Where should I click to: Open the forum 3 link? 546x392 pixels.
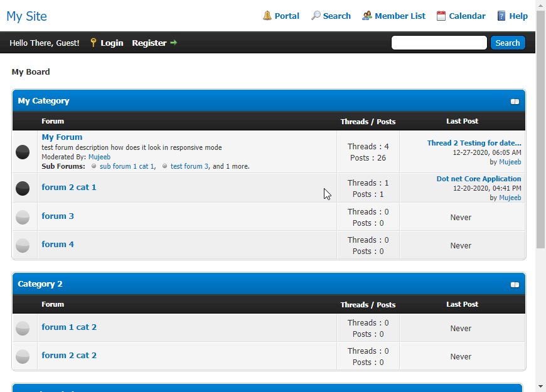58,216
